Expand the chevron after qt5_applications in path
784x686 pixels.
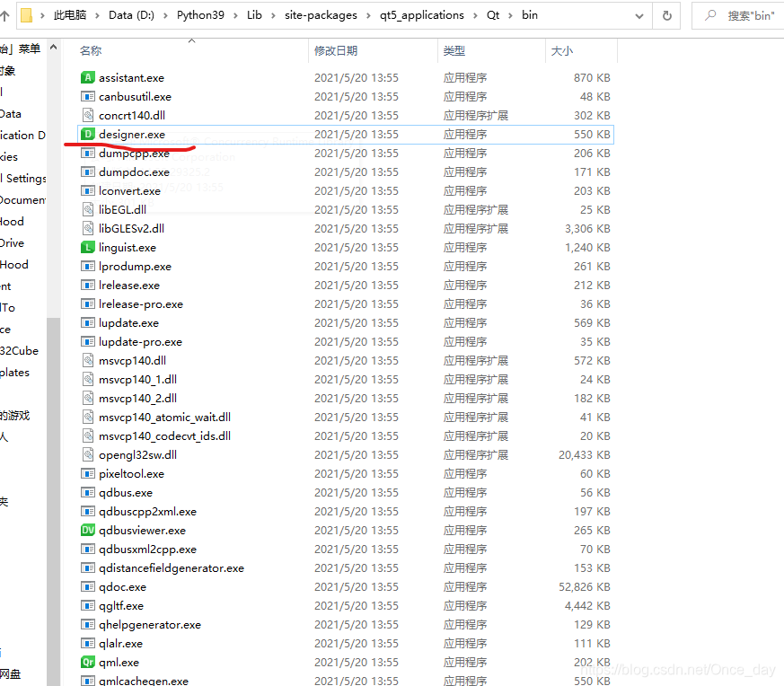pos(475,15)
